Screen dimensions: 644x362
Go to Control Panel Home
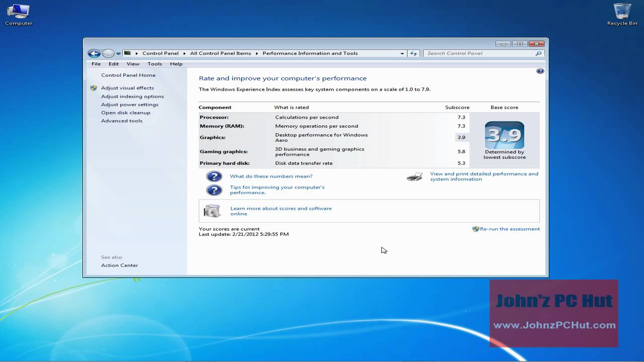128,75
